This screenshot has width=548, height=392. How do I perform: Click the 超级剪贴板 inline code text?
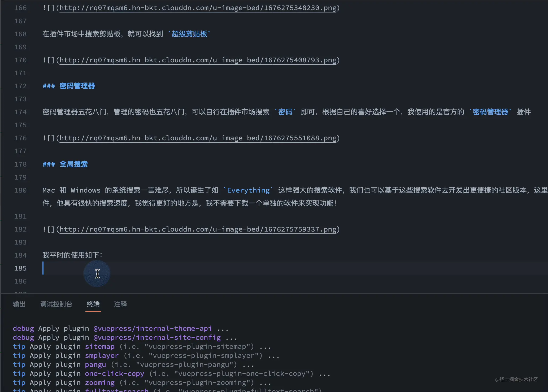tap(189, 34)
